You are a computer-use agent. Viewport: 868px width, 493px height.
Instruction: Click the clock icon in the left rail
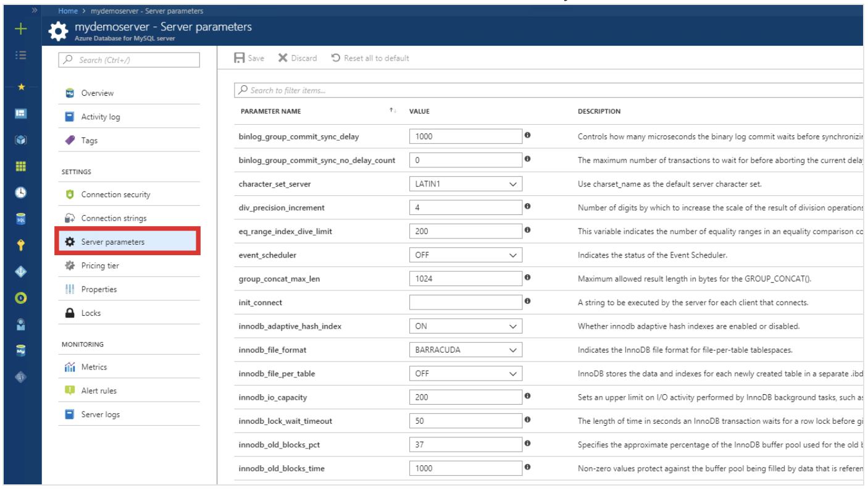point(20,192)
